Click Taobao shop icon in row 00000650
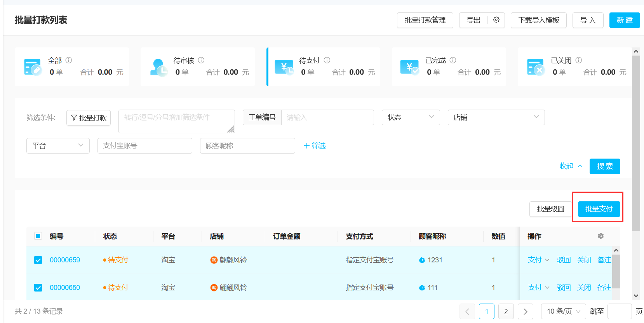Screen dimensions: 644x323 214,288
